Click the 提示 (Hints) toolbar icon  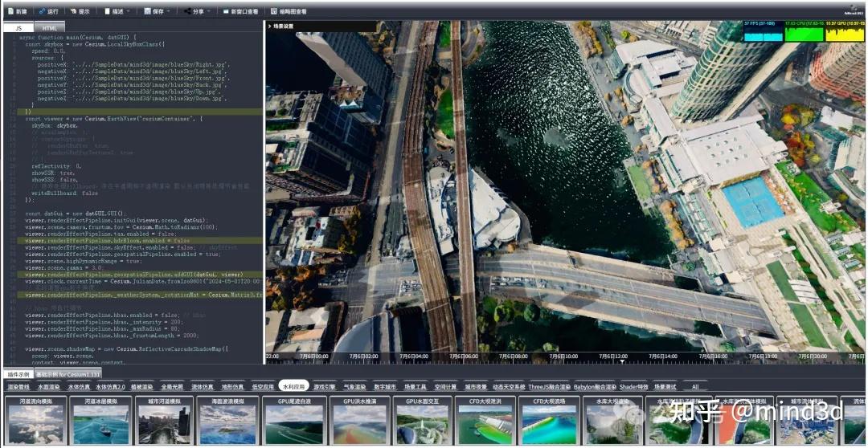click(x=73, y=11)
